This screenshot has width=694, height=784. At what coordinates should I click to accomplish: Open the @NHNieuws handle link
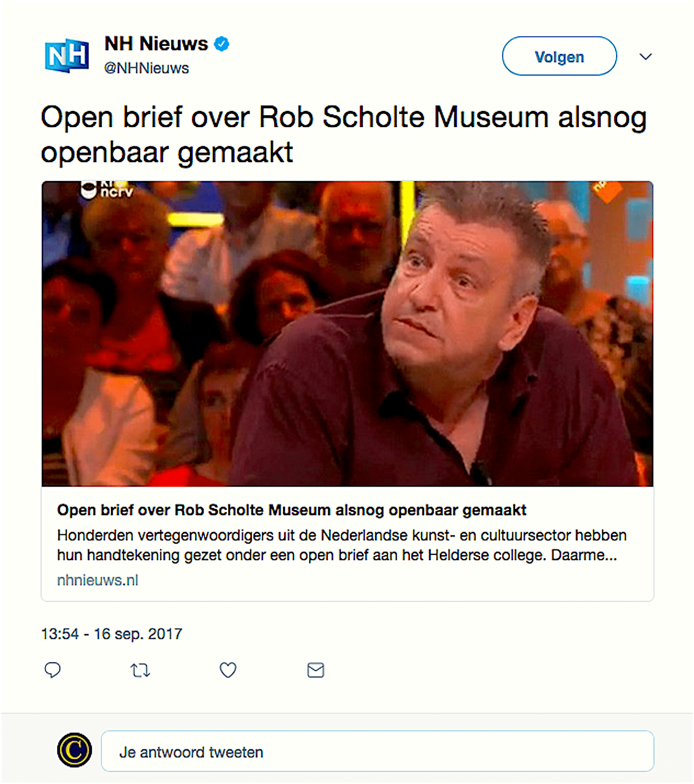[146, 68]
